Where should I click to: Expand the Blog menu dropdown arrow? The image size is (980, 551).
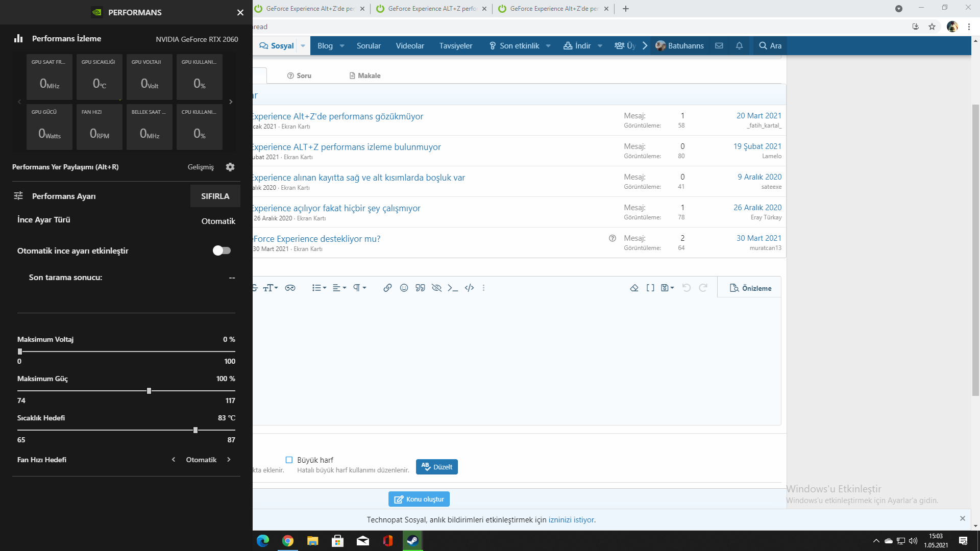342,45
